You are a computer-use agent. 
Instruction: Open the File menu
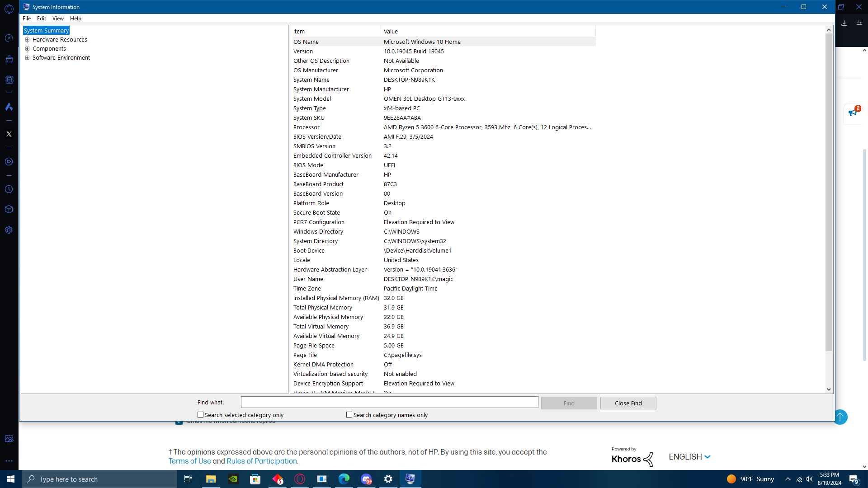tap(27, 19)
